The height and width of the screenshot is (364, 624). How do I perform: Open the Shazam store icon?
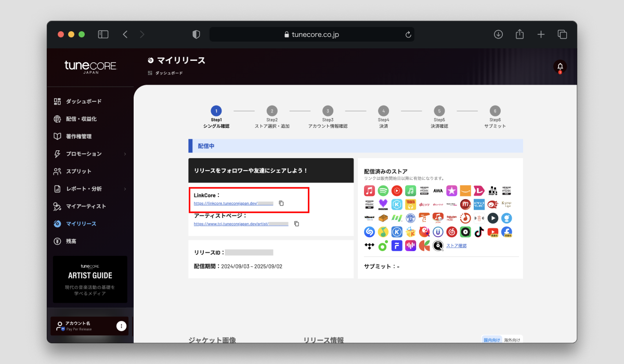370,232
